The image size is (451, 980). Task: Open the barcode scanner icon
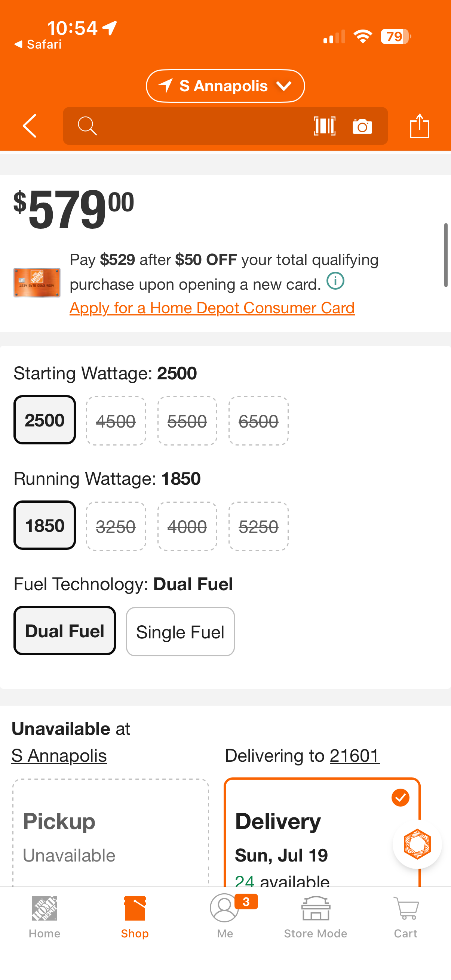(x=324, y=126)
